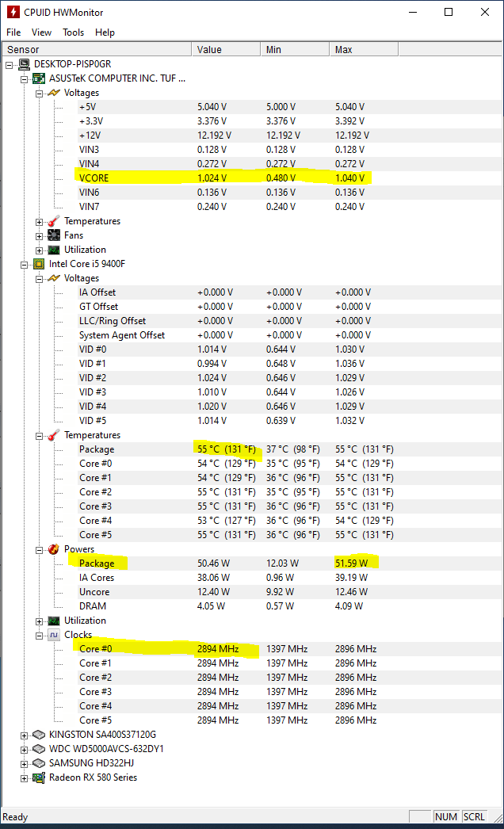Image resolution: width=504 pixels, height=829 pixels.
Task: Collapse the Clocks section
Action: tap(39, 636)
